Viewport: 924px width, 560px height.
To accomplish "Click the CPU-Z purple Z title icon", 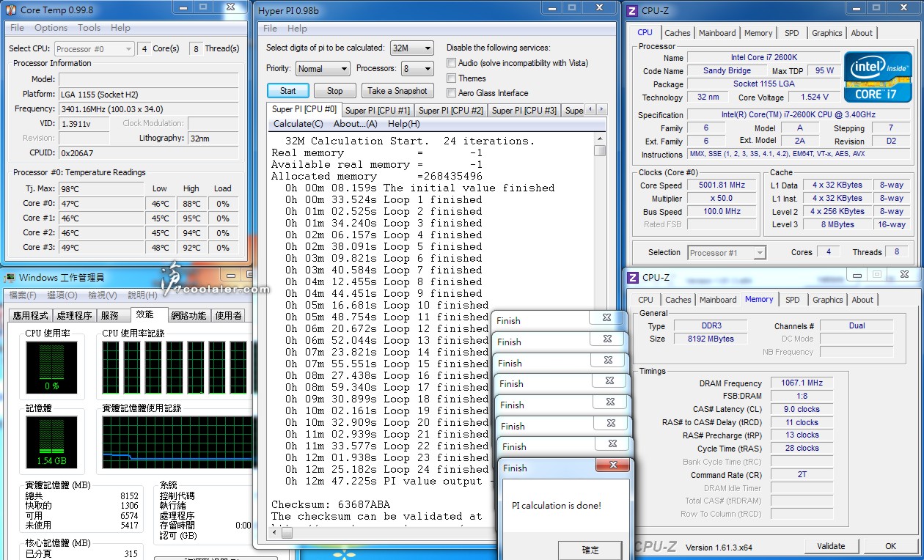I will pyautogui.click(x=632, y=10).
